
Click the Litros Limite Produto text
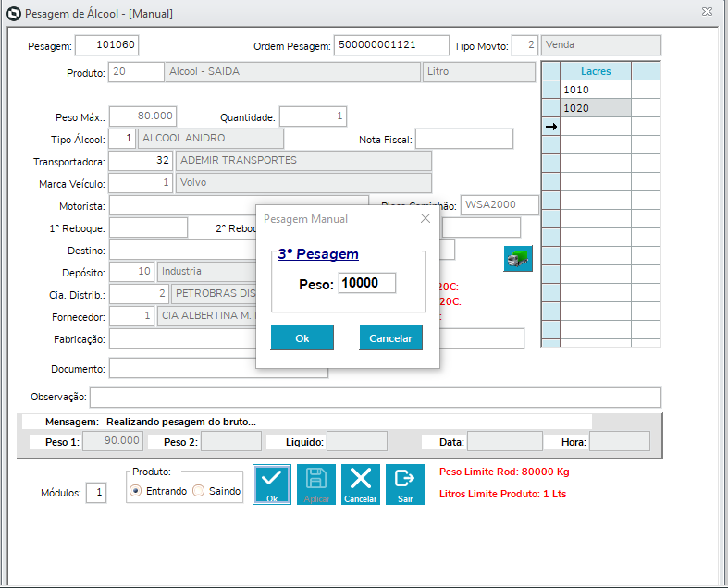(x=503, y=494)
